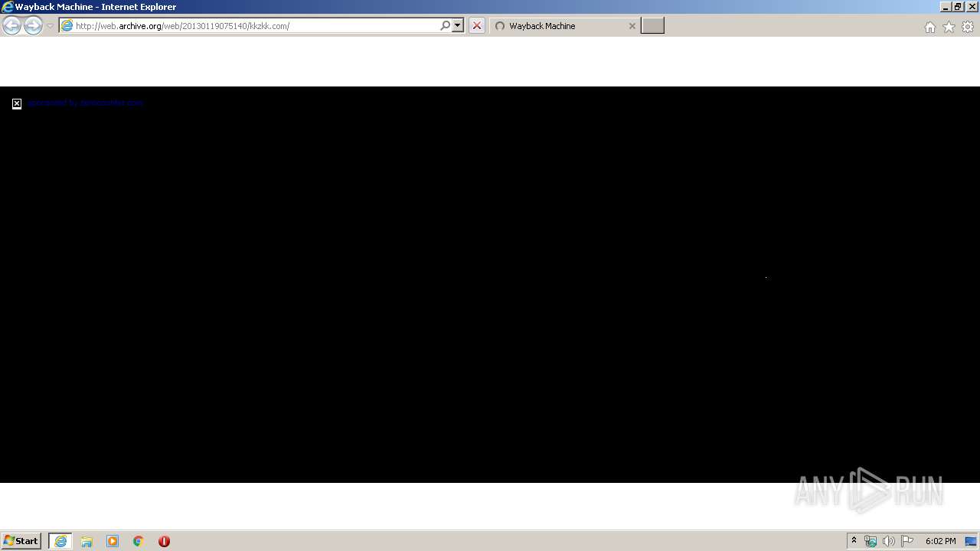The height and width of the screenshot is (551, 980).
Task: Go back using the browser Back arrow
Action: tap(11, 26)
